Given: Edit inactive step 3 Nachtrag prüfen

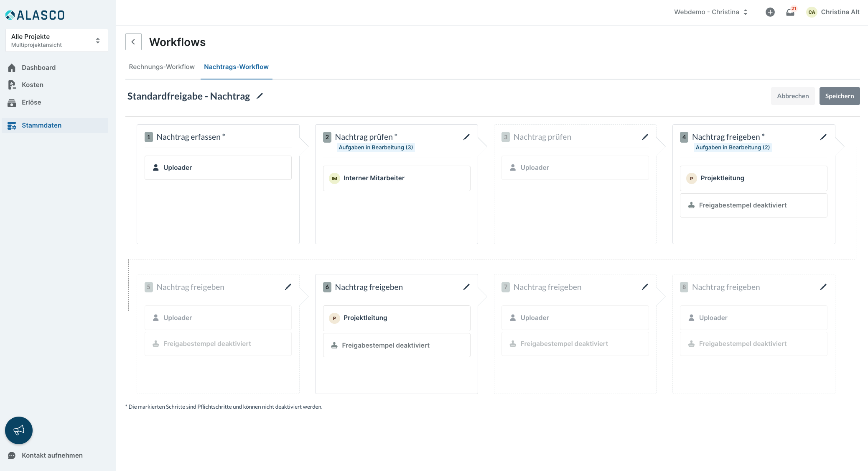Looking at the screenshot, I should pyautogui.click(x=645, y=137).
